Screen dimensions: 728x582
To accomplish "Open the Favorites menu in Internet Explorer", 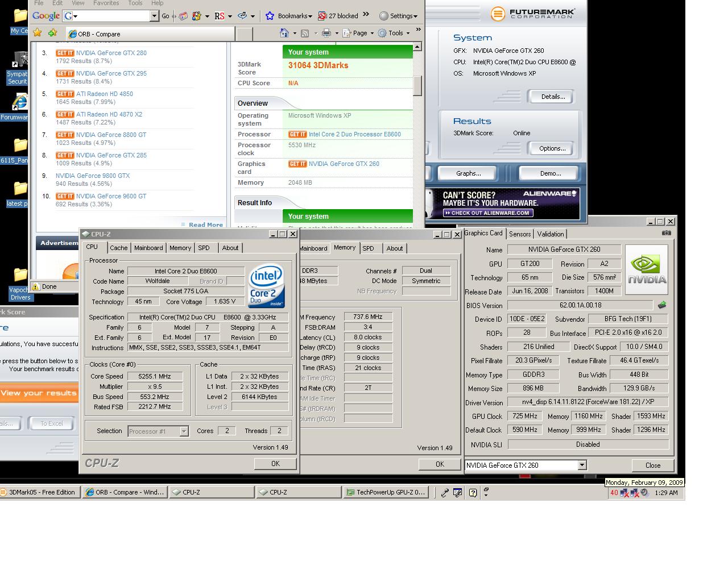I will click(106, 3).
